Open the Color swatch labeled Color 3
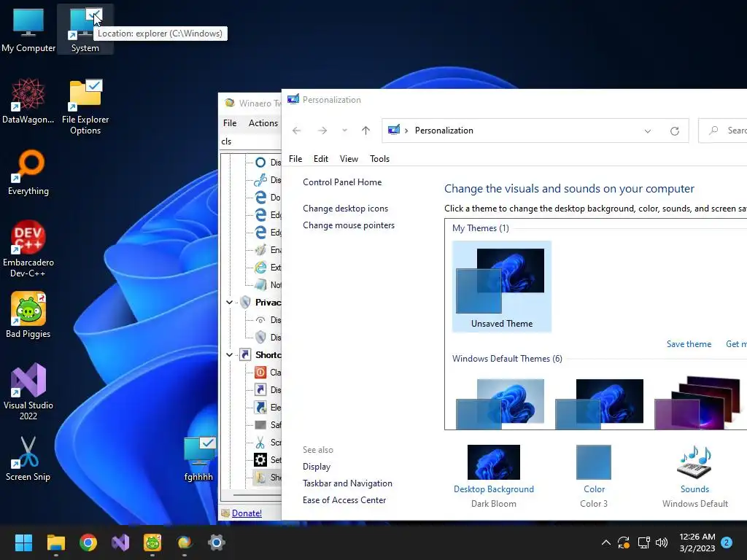Image resolution: width=747 pixels, height=560 pixels. tap(594, 462)
